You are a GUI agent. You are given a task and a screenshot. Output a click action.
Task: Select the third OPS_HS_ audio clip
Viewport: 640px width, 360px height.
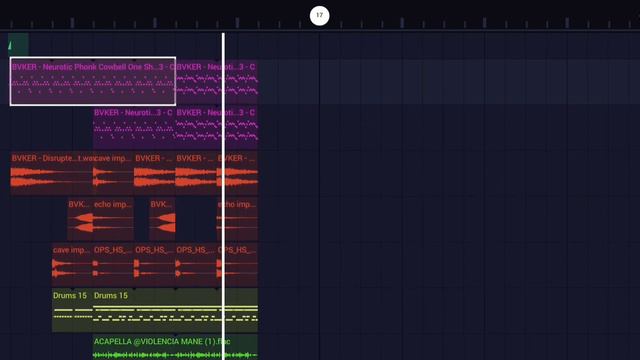point(196,264)
